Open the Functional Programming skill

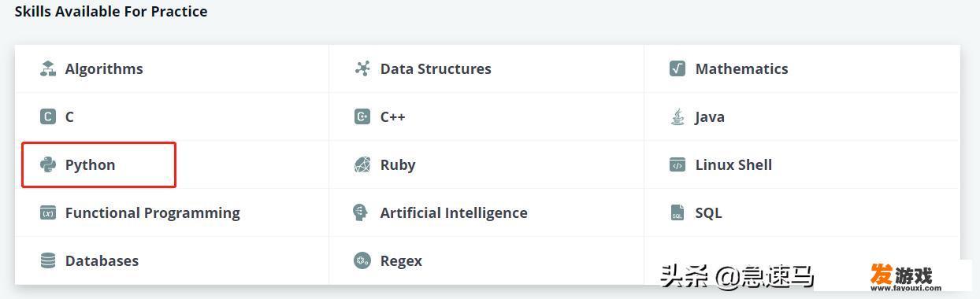pyautogui.click(x=153, y=212)
